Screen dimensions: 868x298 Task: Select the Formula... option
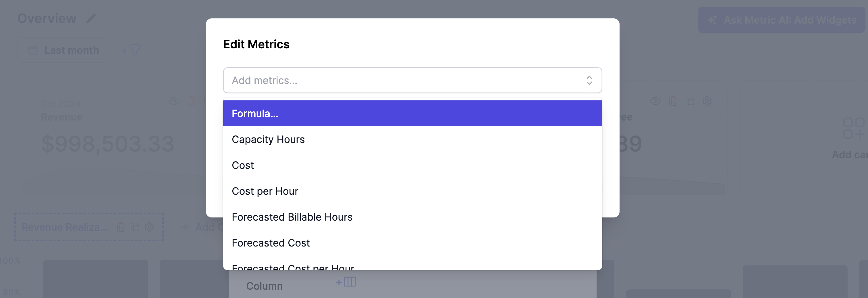pyautogui.click(x=412, y=113)
